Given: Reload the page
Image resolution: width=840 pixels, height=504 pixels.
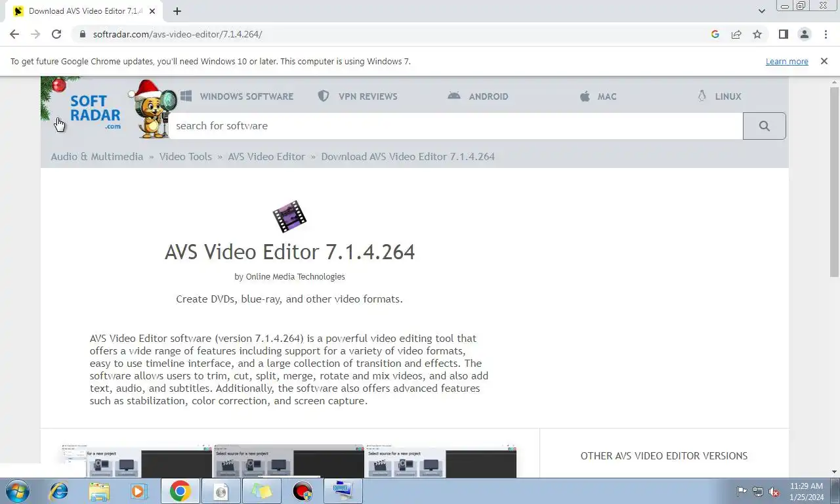Looking at the screenshot, I should pyautogui.click(x=56, y=34).
